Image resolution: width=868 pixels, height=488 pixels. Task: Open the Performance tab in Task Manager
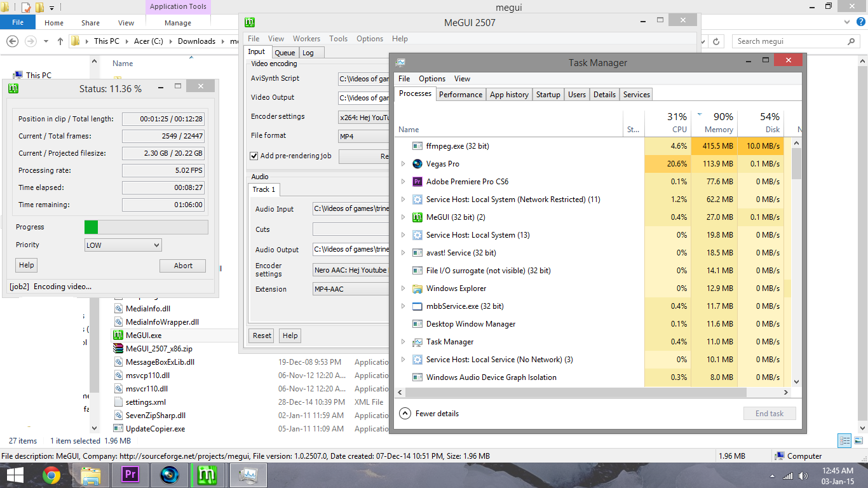click(x=461, y=95)
